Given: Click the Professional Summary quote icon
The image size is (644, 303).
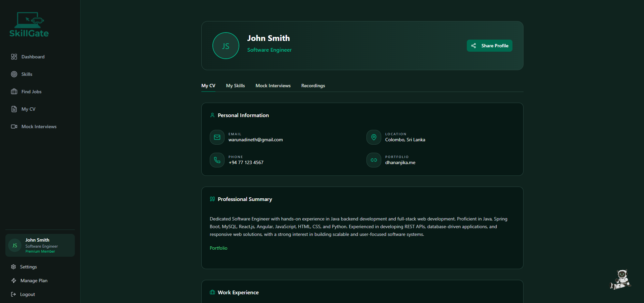Looking at the screenshot, I should [212, 199].
